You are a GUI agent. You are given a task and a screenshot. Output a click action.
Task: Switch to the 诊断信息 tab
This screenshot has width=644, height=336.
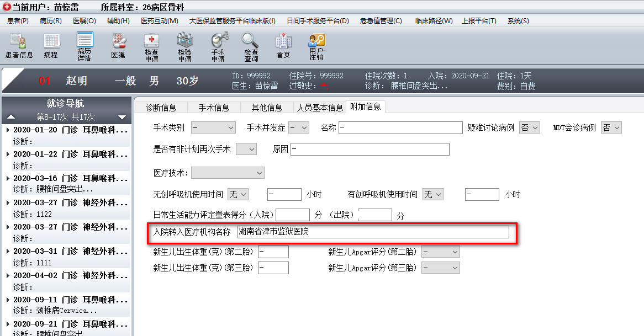(161, 108)
